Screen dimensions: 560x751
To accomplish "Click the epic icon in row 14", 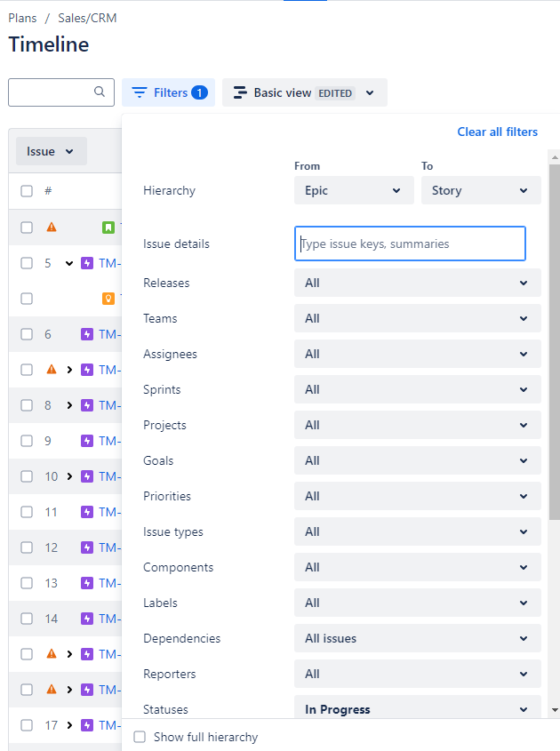I will coord(87,619).
